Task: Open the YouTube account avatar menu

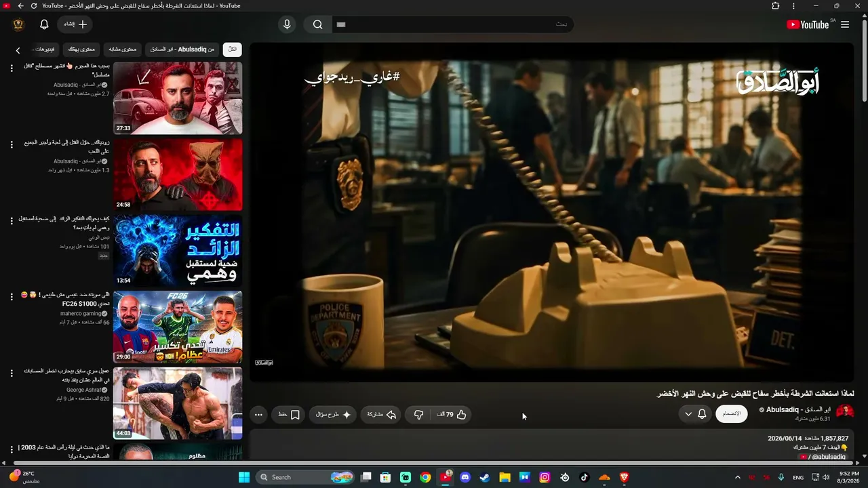Action: 18,24
